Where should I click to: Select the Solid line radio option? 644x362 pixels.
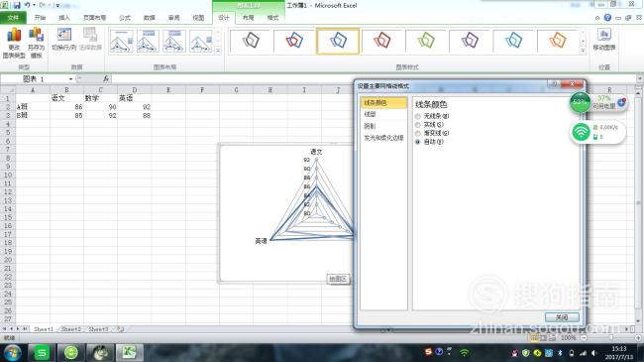(418, 125)
